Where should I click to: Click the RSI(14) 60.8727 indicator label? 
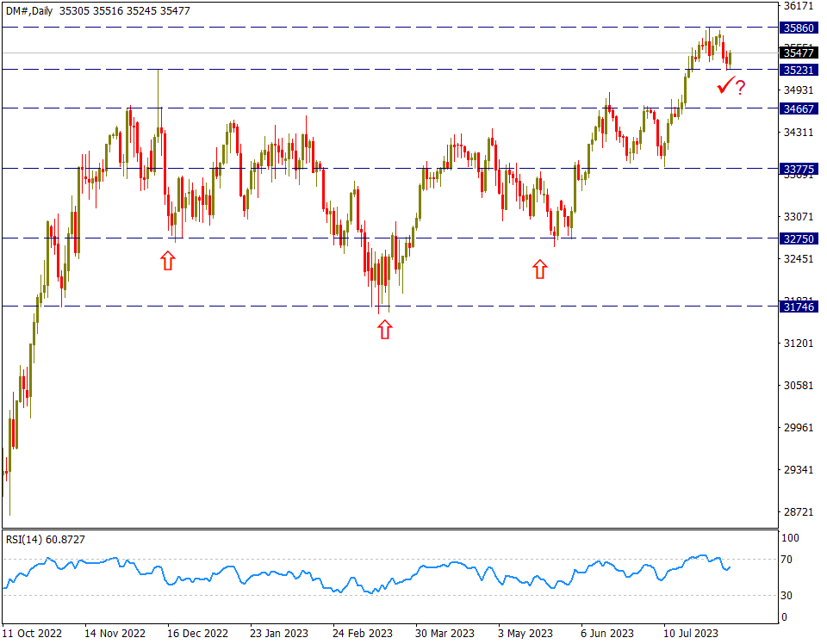46,540
